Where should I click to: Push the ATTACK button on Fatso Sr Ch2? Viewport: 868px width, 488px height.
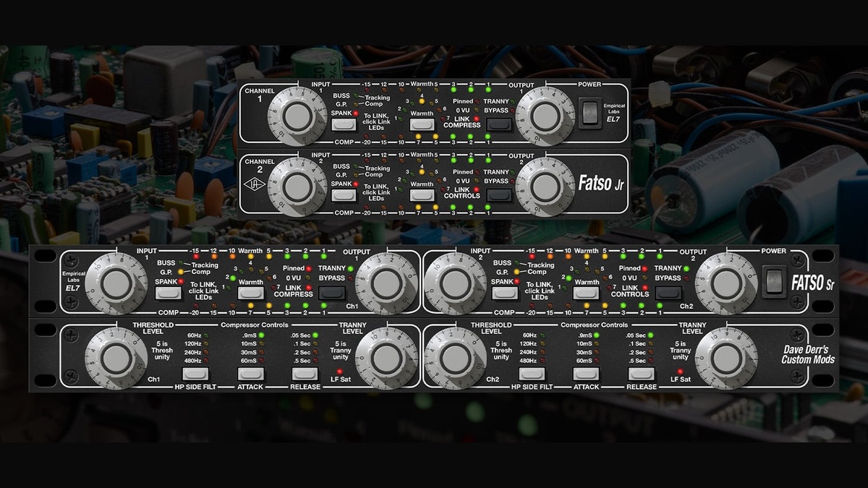pos(587,374)
